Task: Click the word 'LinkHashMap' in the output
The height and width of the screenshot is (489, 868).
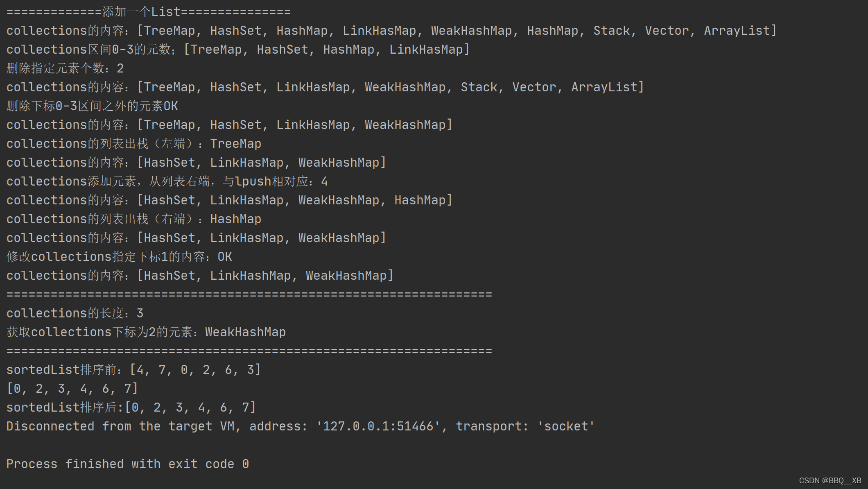Action: tap(250, 276)
